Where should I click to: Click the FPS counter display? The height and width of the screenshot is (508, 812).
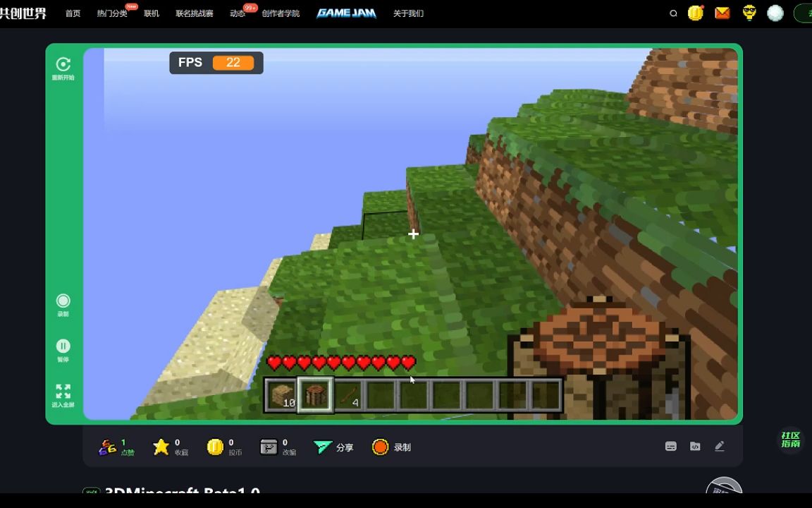pos(216,63)
